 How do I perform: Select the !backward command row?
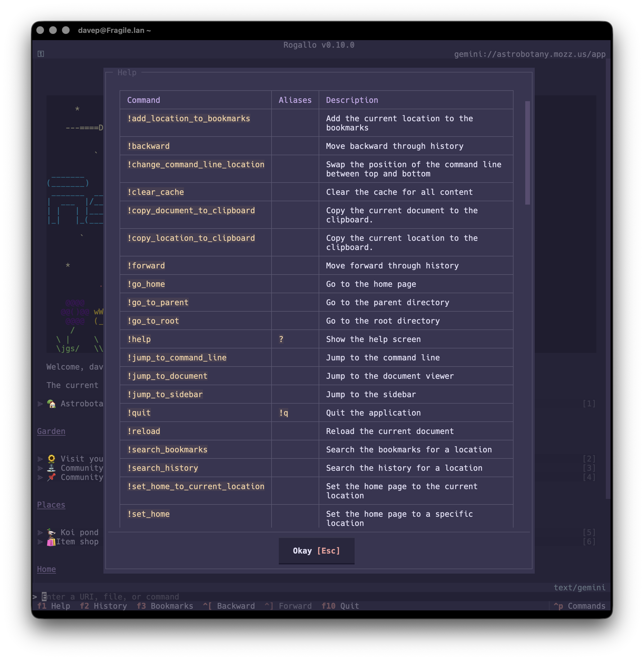point(148,146)
